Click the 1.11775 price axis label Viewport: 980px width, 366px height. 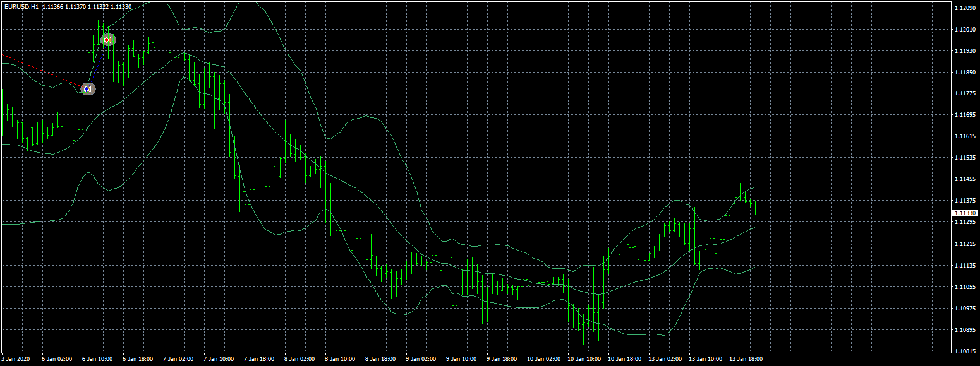(x=965, y=94)
